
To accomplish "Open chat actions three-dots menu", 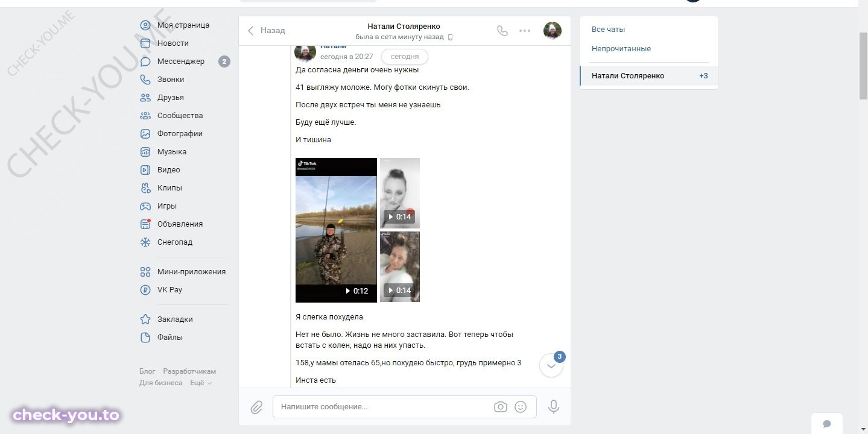I will (525, 31).
